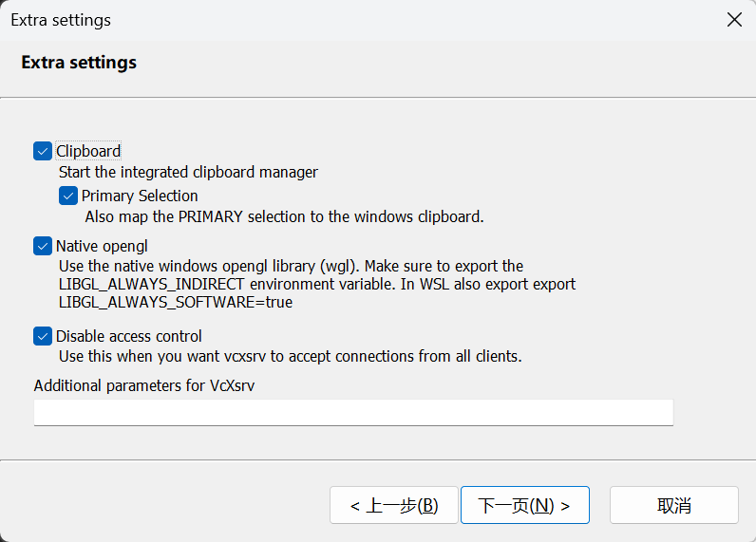Image resolution: width=756 pixels, height=542 pixels.
Task: Focus the Additional parameters for VcXsrv field
Action: (x=353, y=413)
